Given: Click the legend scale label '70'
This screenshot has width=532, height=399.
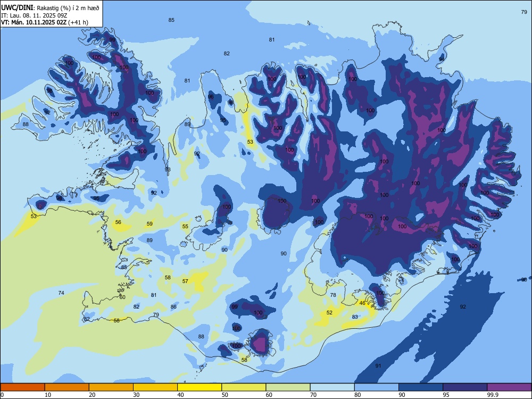Looking at the screenshot, I should tap(313, 395).
